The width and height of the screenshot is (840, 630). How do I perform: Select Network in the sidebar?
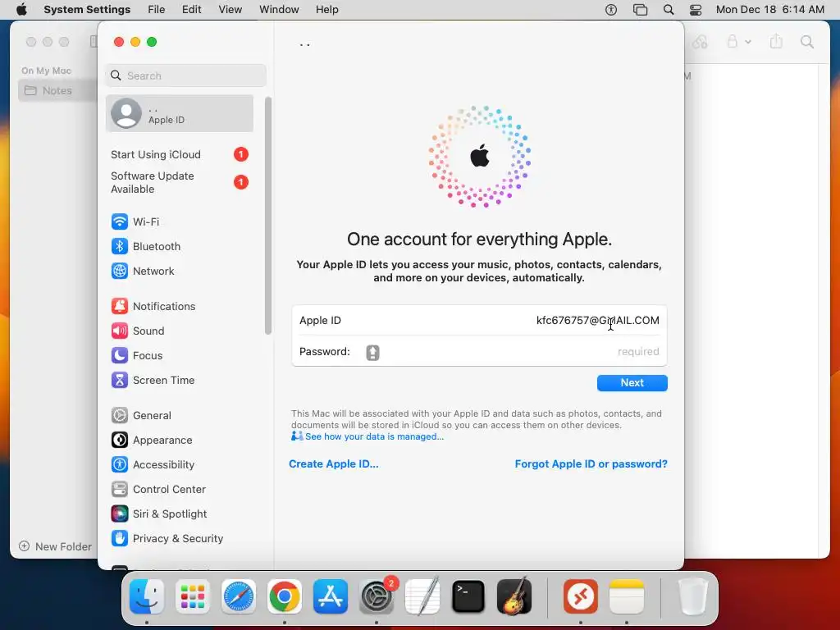pyautogui.click(x=143, y=271)
